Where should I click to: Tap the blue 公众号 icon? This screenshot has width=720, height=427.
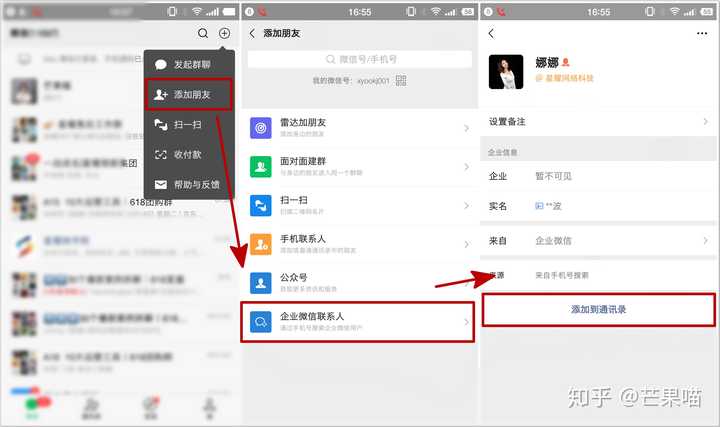click(260, 283)
